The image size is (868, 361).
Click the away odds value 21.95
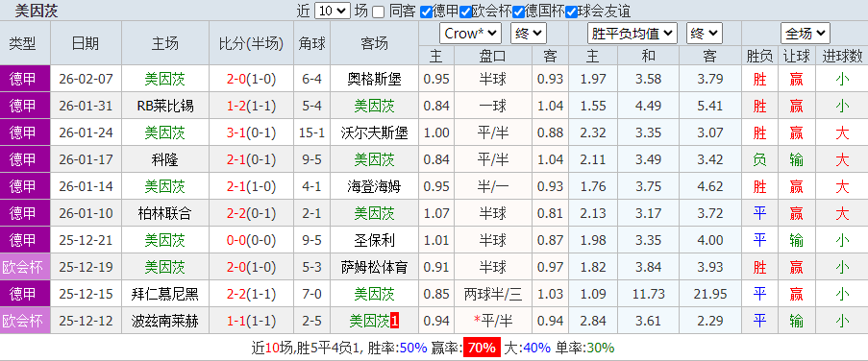tap(710, 294)
